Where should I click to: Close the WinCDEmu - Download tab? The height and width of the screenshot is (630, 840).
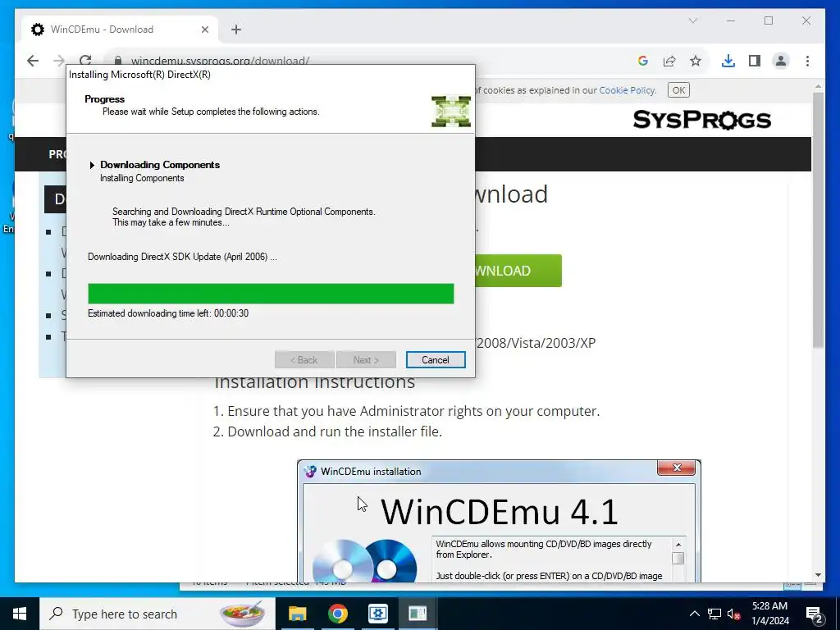tap(204, 30)
